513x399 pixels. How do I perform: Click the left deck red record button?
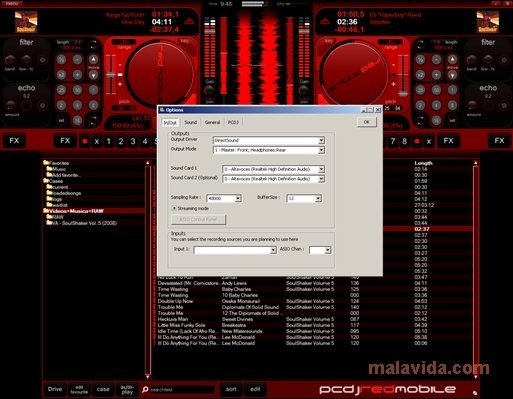tap(85, 141)
